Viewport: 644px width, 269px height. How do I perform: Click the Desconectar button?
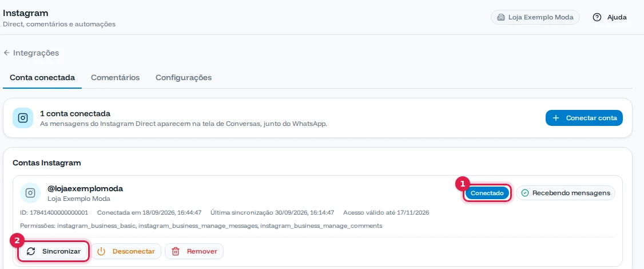[x=126, y=251]
